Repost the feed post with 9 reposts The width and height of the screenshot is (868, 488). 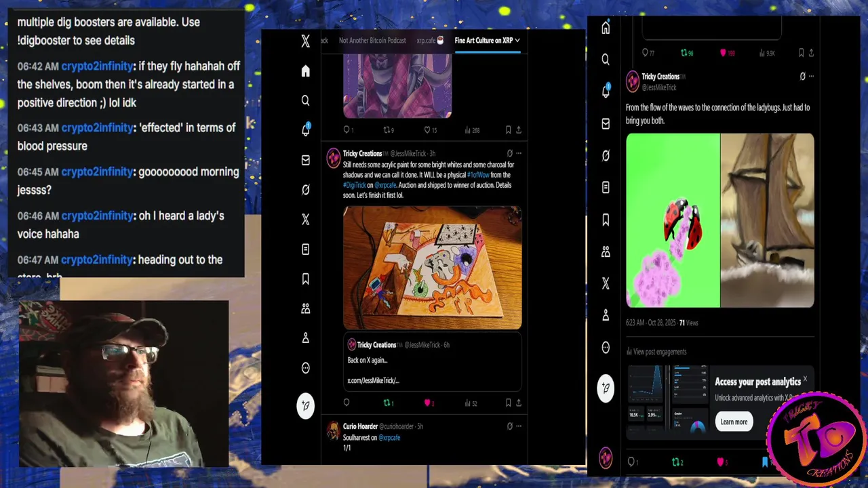click(x=388, y=130)
